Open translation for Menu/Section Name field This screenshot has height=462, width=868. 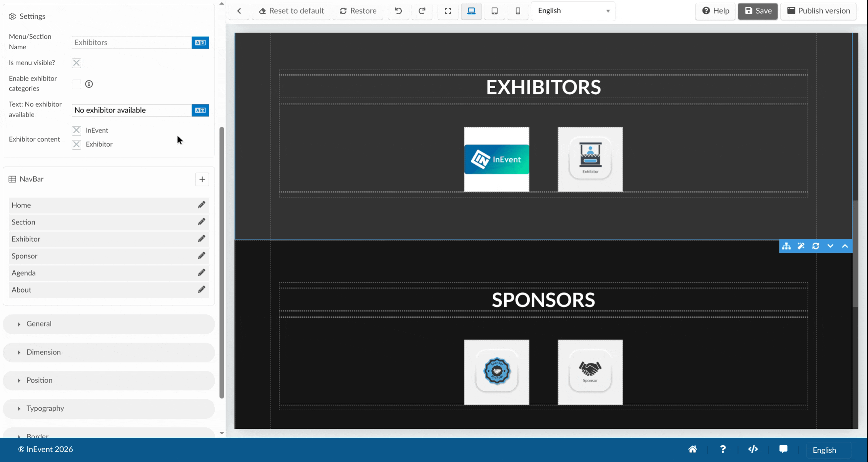(200, 42)
